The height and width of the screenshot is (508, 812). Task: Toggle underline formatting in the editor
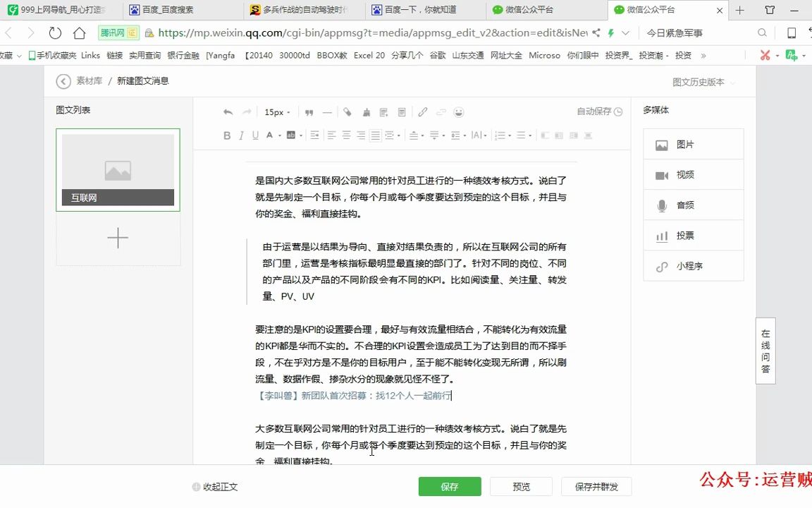[x=255, y=135]
